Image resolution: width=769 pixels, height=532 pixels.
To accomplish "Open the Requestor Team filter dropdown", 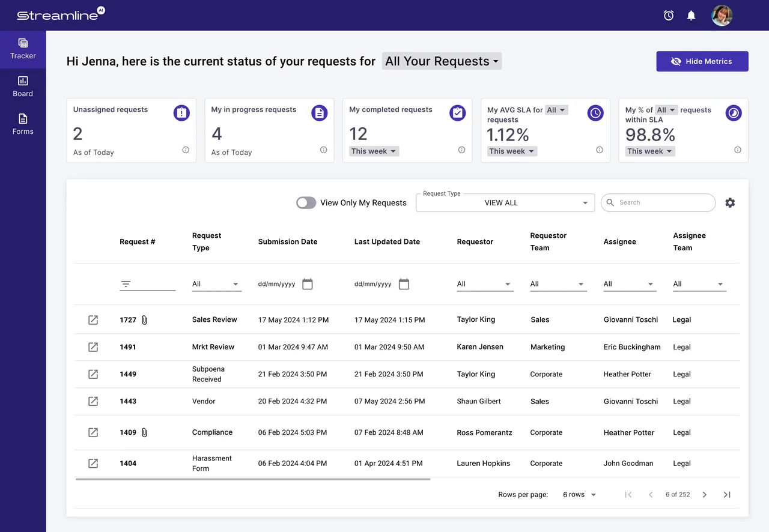I will coord(558,284).
